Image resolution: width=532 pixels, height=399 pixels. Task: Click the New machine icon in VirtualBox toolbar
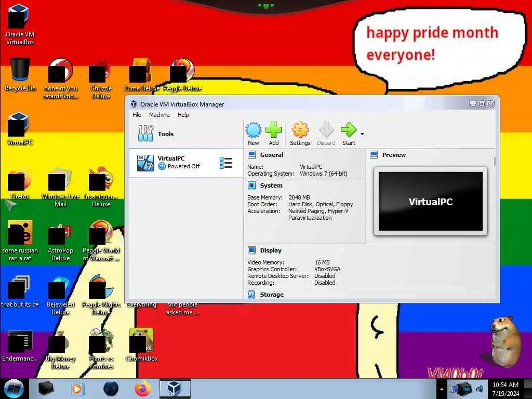253,134
